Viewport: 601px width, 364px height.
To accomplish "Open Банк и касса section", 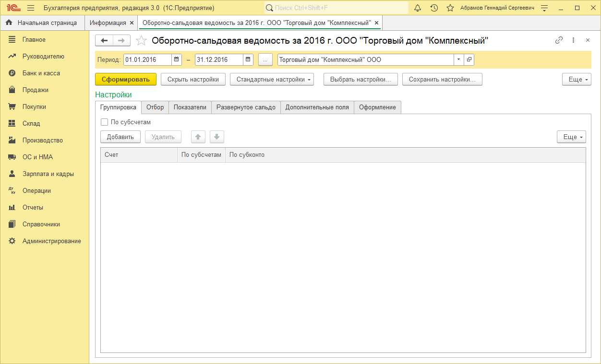I will (x=41, y=73).
